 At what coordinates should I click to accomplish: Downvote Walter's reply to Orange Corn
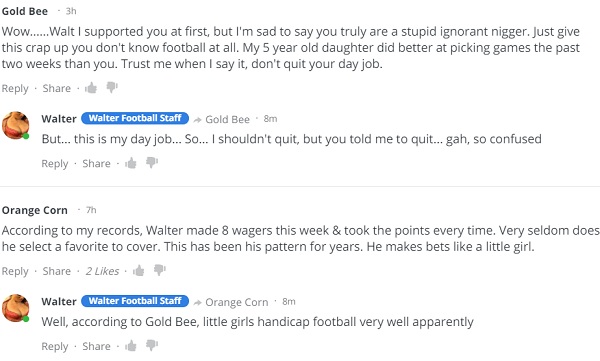pyautogui.click(x=152, y=345)
